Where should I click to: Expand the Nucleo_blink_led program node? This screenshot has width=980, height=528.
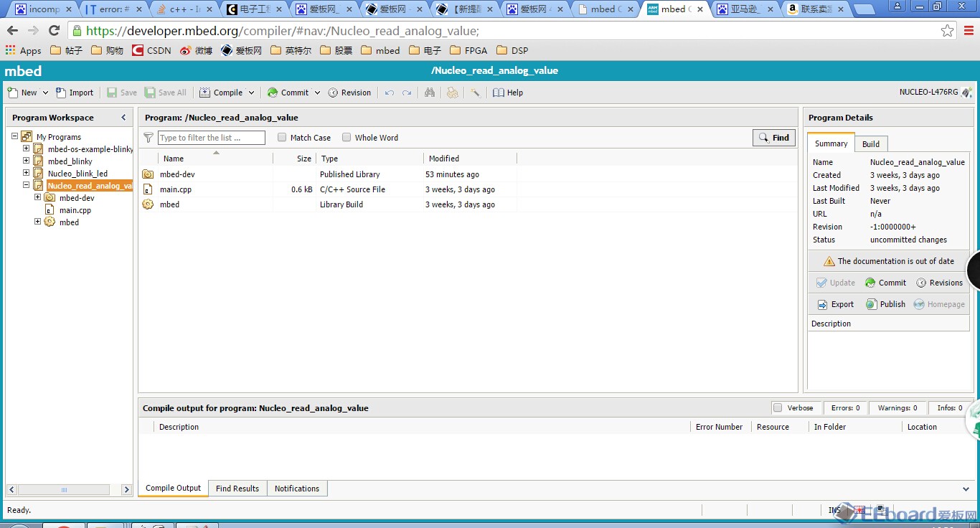(27, 173)
